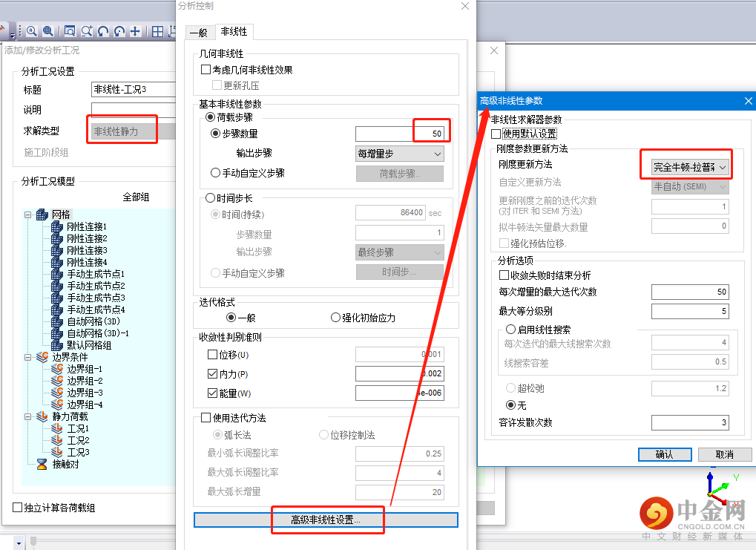Click the 能量(W) tolerance input field

point(400,393)
